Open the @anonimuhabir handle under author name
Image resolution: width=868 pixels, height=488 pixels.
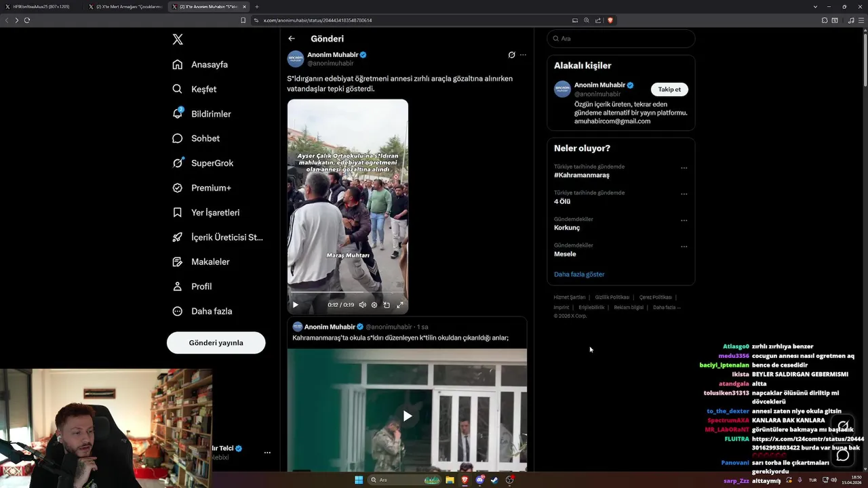pos(330,63)
